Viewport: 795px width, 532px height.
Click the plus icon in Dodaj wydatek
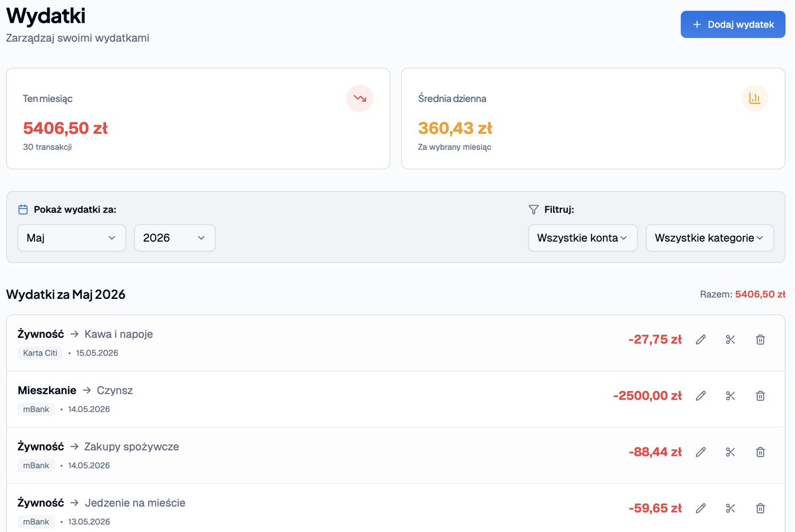[x=697, y=25]
